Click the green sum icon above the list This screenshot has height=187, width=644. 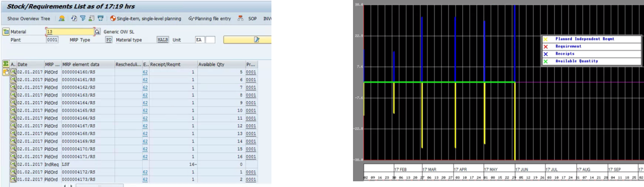[6, 64]
